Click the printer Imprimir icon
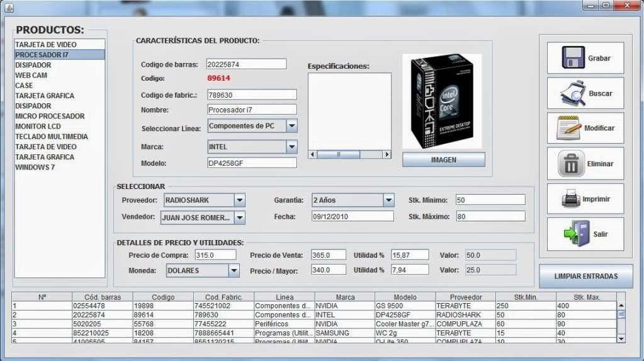 [571, 199]
